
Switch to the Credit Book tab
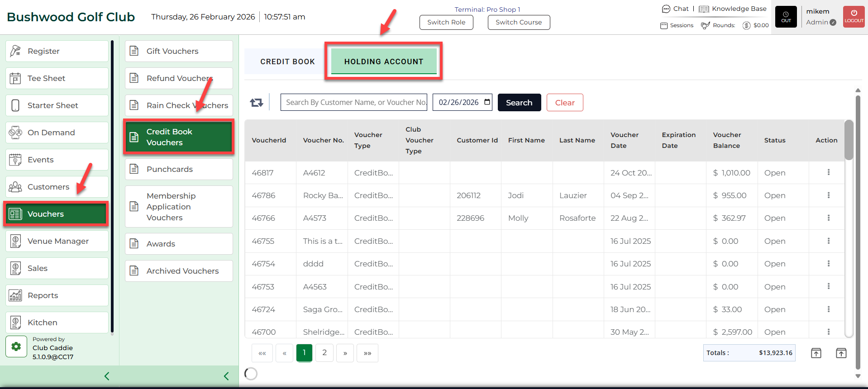287,62
